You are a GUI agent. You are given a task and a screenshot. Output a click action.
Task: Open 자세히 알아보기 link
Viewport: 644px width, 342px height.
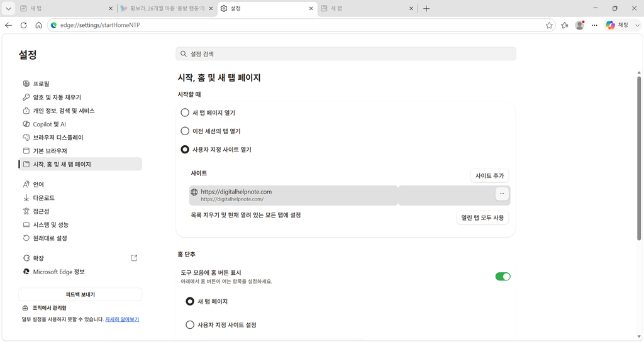pyautogui.click(x=122, y=319)
